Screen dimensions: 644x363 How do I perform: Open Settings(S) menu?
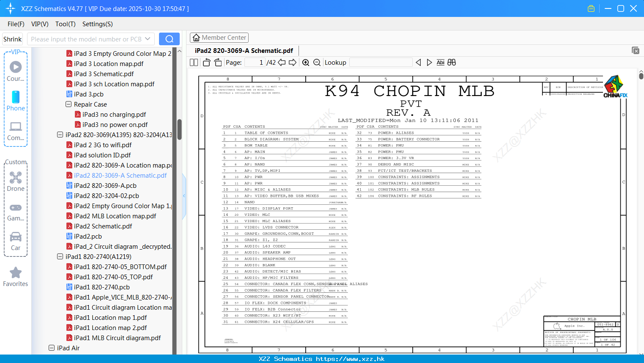tap(98, 24)
